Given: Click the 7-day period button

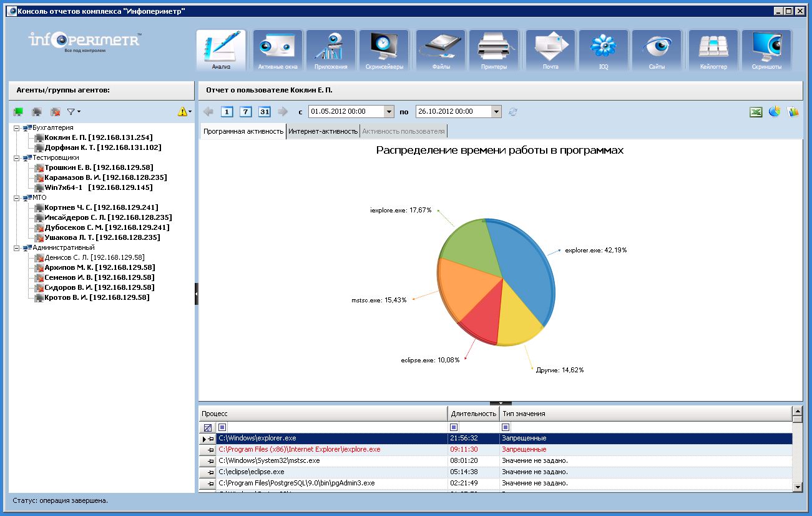Looking at the screenshot, I should 246,112.
